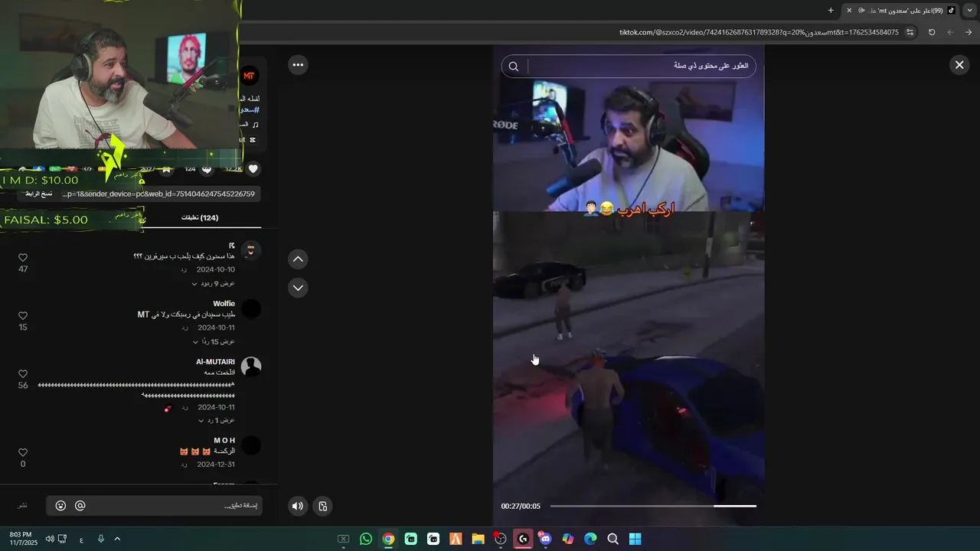Switch the Arabic input language indicator
980x551 pixels.
pyautogui.click(x=81, y=540)
